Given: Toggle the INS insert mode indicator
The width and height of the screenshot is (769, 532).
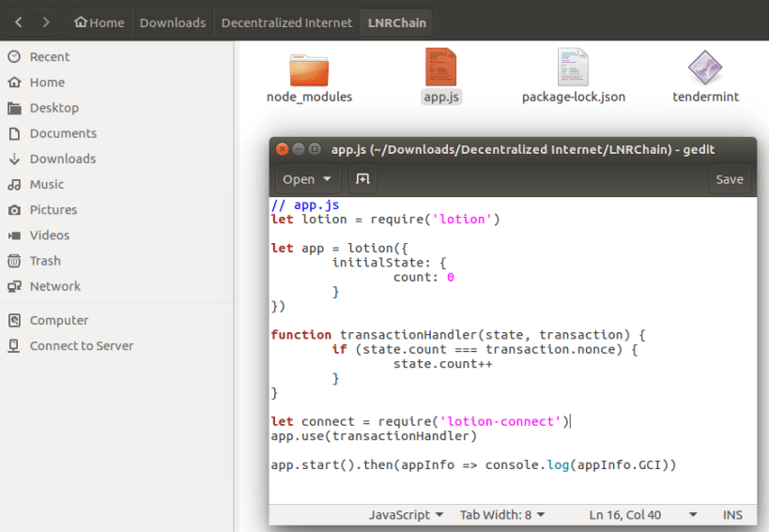Looking at the screenshot, I should (x=732, y=515).
